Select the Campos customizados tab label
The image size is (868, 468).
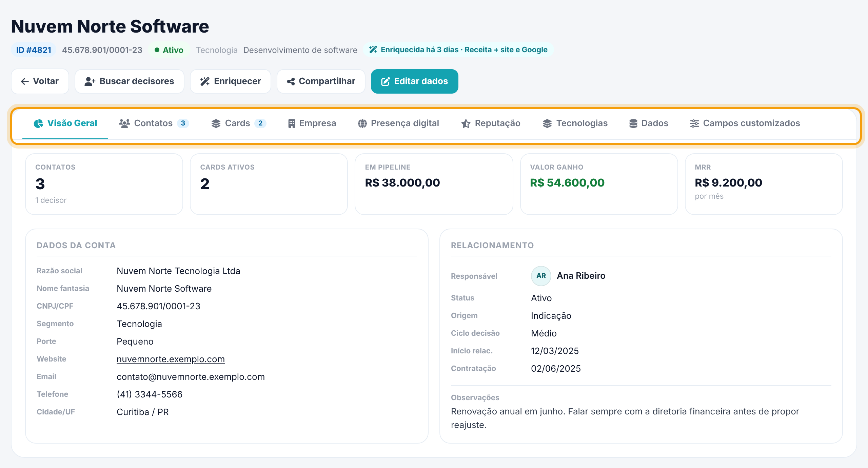pos(751,123)
